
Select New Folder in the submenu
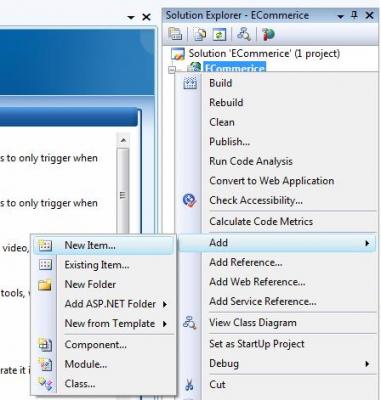(x=103, y=284)
